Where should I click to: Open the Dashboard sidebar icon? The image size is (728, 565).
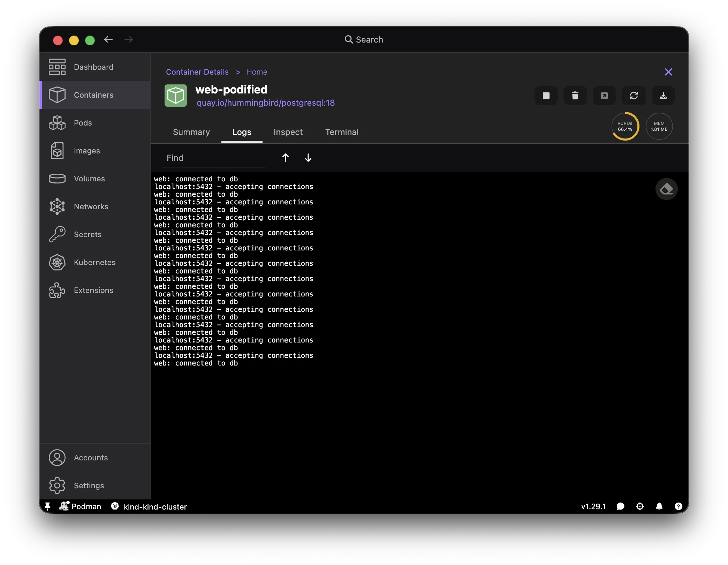[57, 67]
